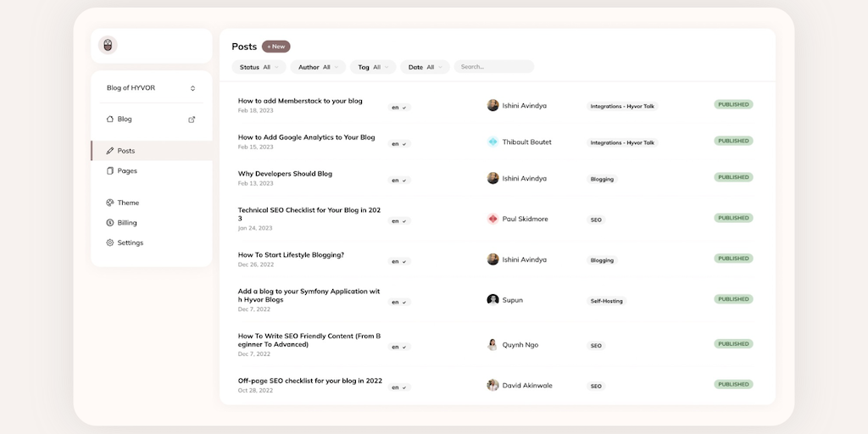Open post Off-page SEO checklist for your blog
The image size is (868, 434).
tap(310, 381)
